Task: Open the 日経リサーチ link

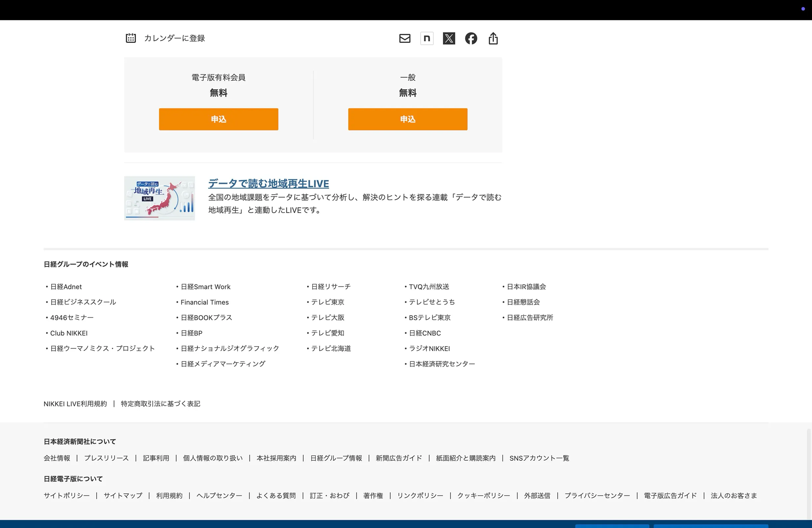Action: tap(331, 287)
